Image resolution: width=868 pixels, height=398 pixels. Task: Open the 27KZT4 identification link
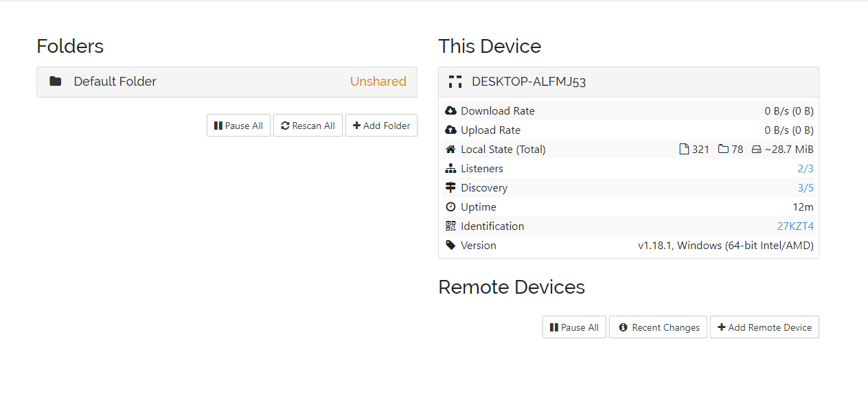coord(795,226)
